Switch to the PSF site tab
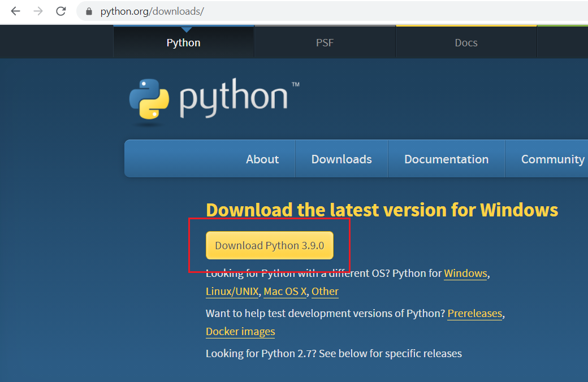Screen dimensions: 588x382 coord(325,42)
